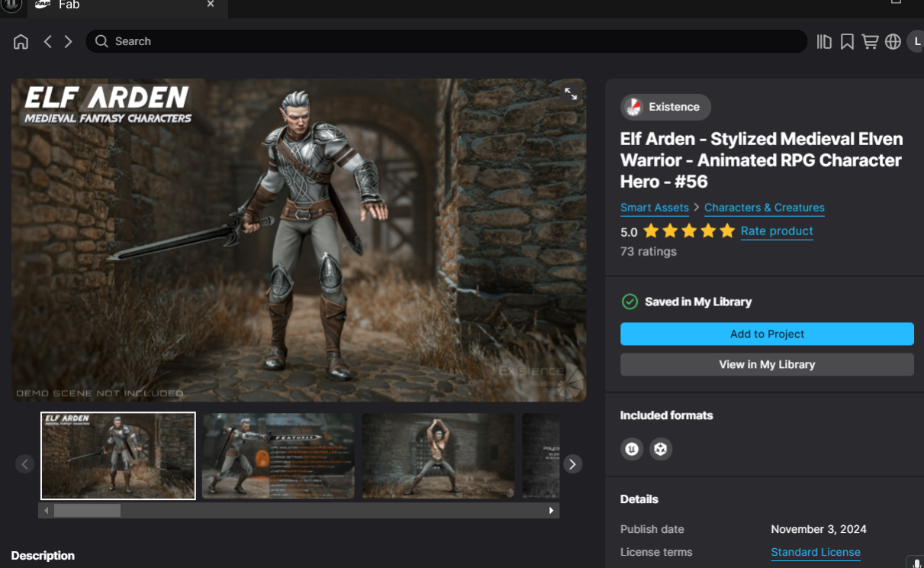This screenshot has width=924, height=568.
Task: Open the language globe icon
Action: (893, 41)
